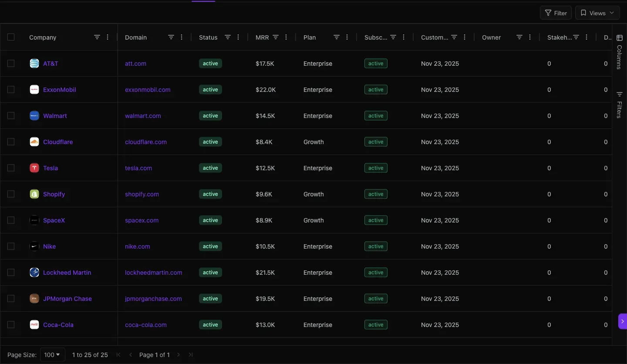Open filter menu for Customer column
This screenshot has height=364, width=627.
[454, 37]
